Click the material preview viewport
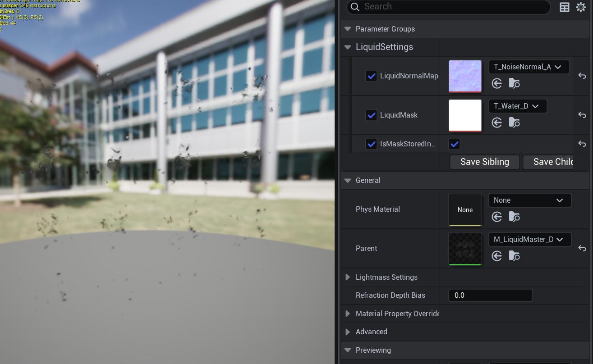 tap(167, 182)
